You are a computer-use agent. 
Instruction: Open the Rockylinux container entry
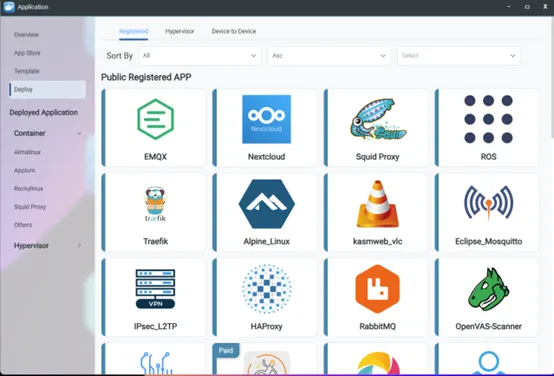click(x=28, y=188)
